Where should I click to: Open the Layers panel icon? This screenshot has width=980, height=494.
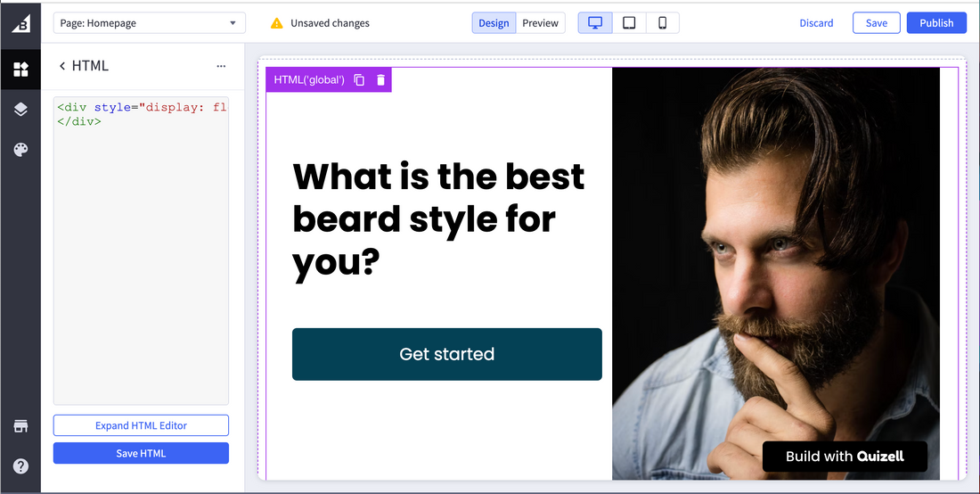(20, 110)
